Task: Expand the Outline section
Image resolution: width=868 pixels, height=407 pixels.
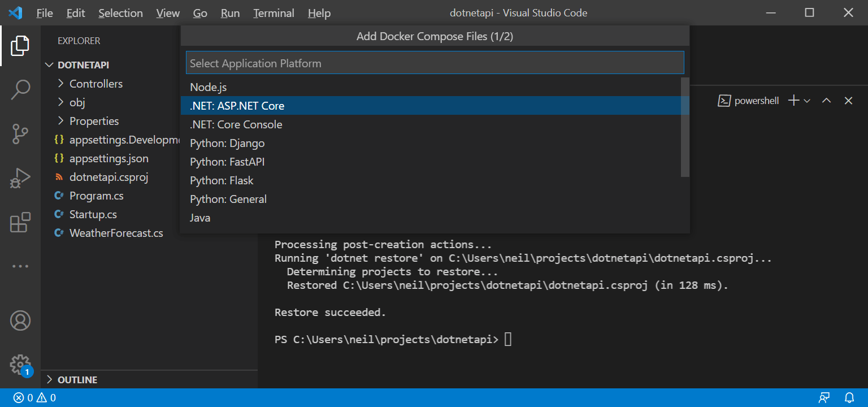Action: [77, 379]
